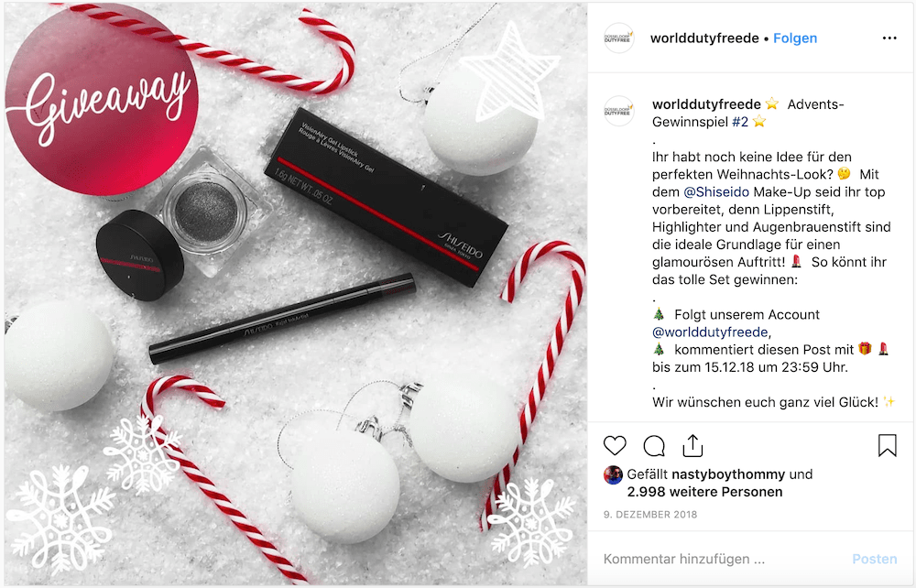Submit the comment with the Posten button
Screen dimensions: 916x588
(875, 559)
